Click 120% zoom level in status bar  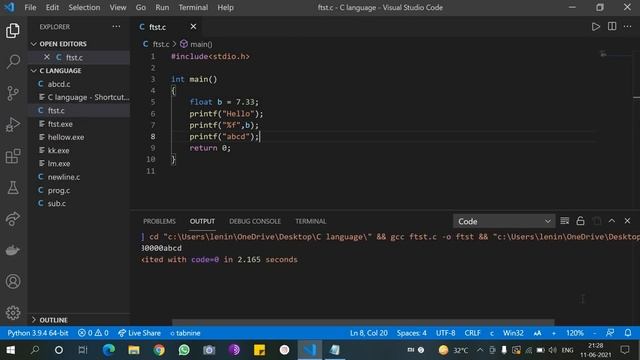(575, 333)
